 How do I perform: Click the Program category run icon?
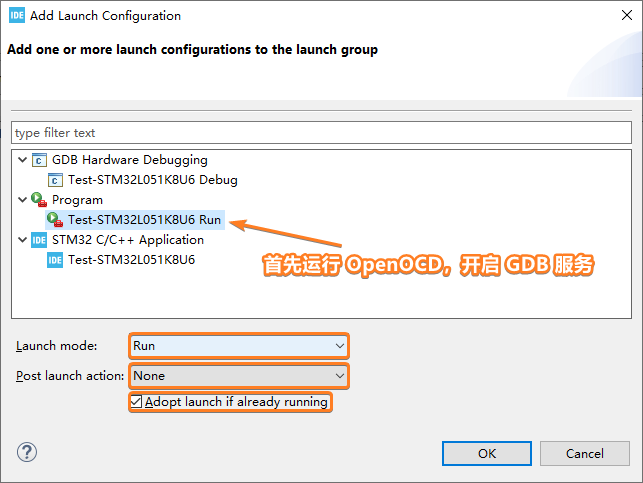39,200
